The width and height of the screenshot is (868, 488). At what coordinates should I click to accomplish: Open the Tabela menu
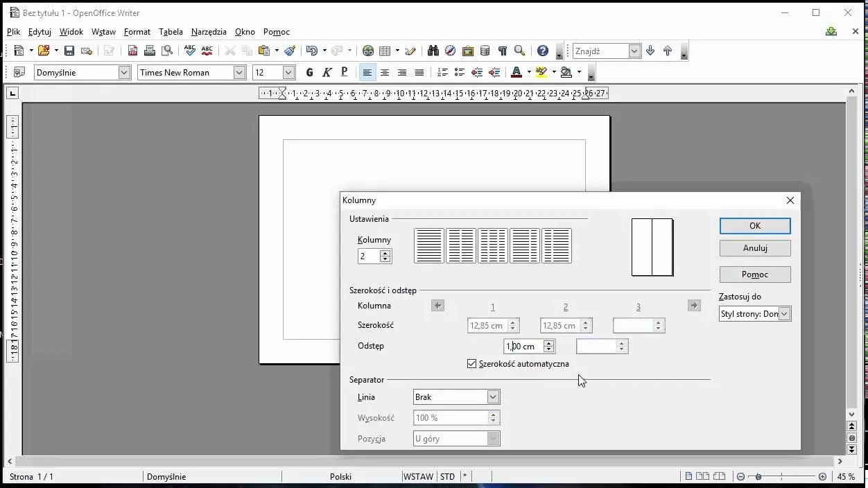pos(171,32)
